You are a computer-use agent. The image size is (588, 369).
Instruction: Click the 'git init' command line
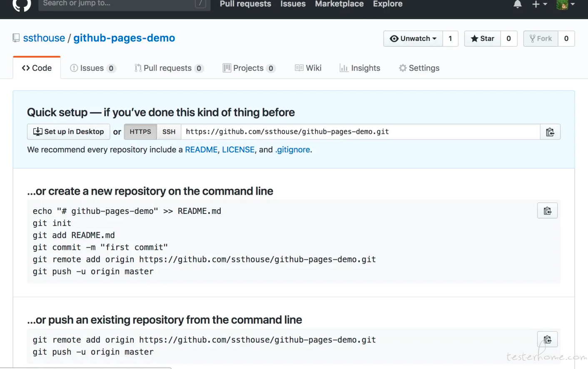52,223
